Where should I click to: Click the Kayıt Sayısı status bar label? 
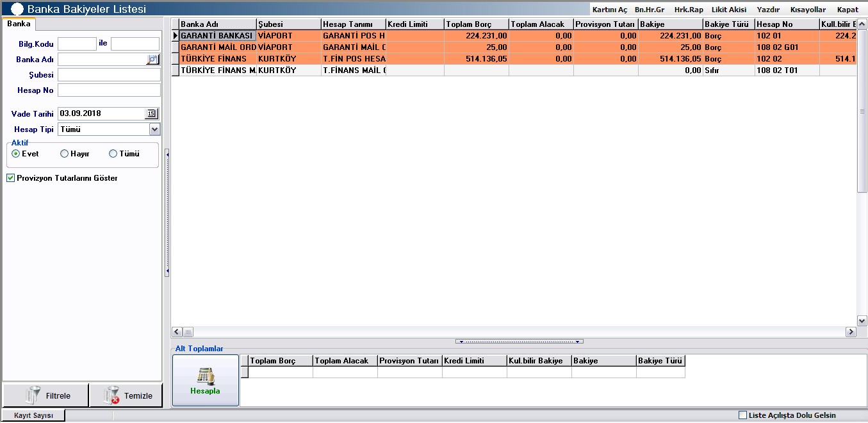point(34,415)
